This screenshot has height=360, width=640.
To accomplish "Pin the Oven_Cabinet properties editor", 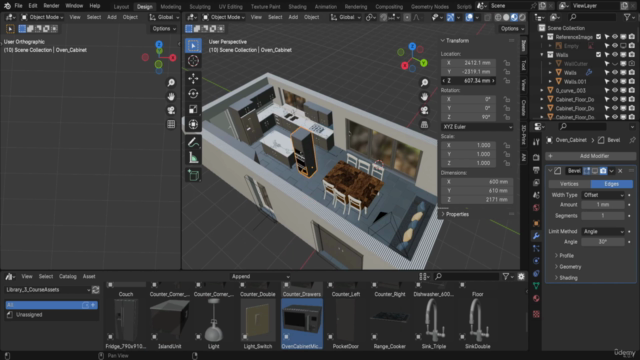I will (x=632, y=140).
